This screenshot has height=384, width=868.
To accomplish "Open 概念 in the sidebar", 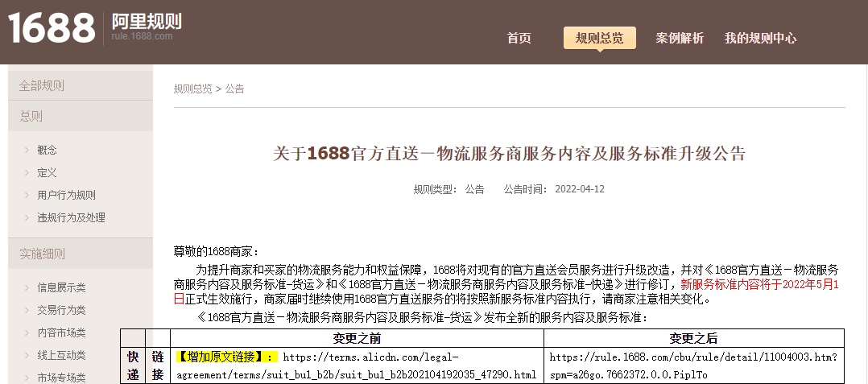I will pos(47,150).
